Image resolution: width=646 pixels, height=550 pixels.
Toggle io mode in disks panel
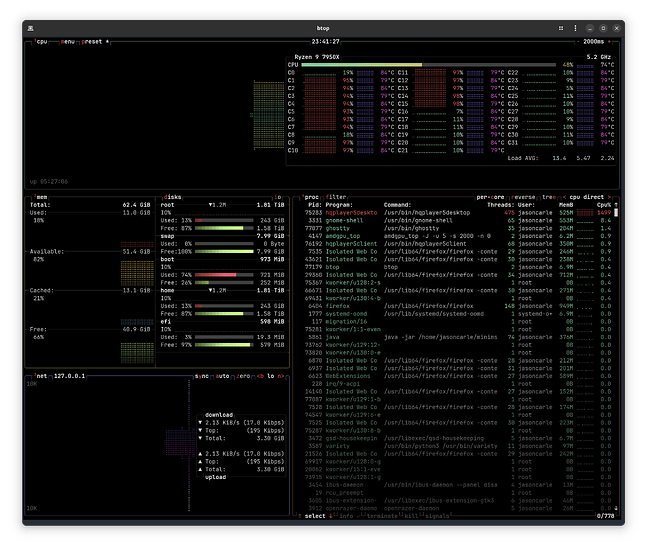click(x=278, y=197)
